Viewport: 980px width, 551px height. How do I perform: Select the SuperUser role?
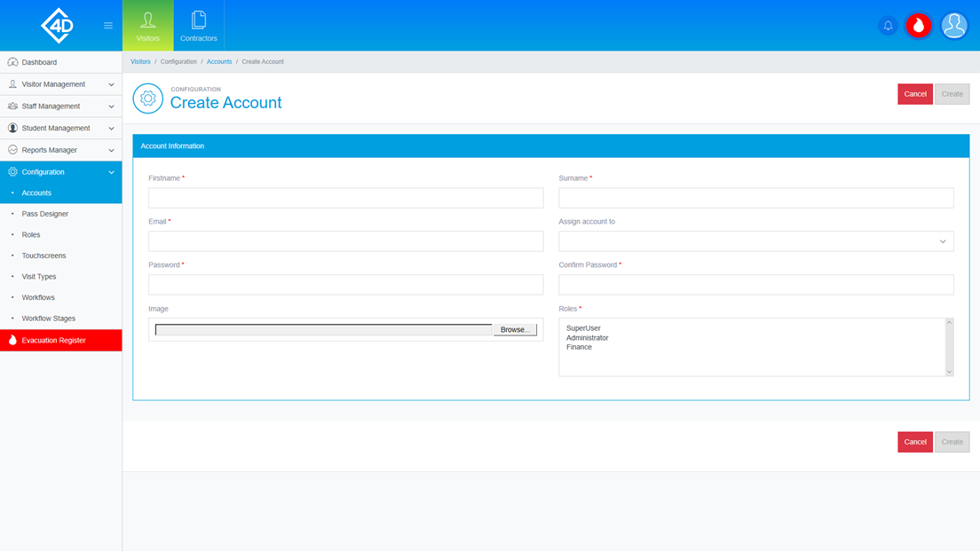click(x=583, y=328)
